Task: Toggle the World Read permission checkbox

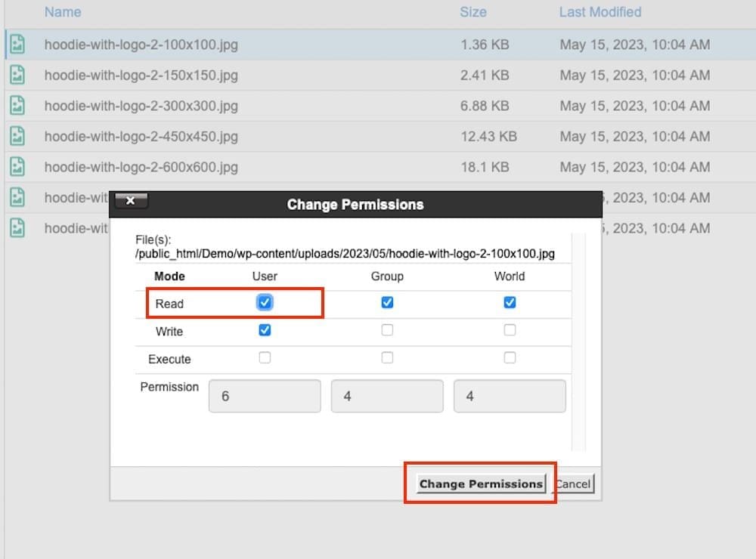Action: [510, 302]
